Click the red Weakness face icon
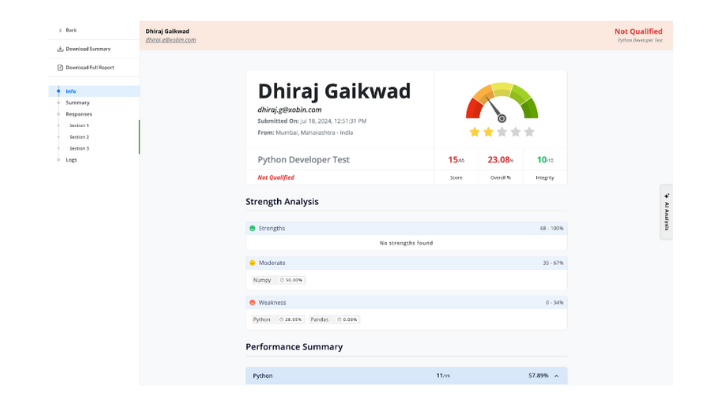Screen dimensions: 720x405 pos(252,302)
